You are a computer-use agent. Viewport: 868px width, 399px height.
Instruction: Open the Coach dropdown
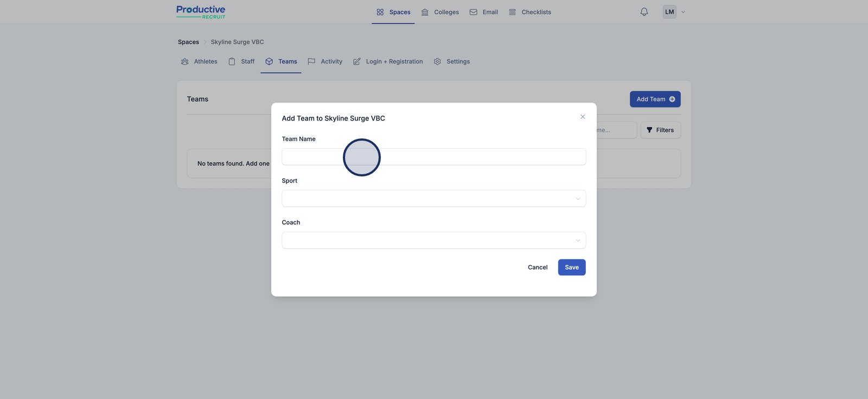(433, 240)
